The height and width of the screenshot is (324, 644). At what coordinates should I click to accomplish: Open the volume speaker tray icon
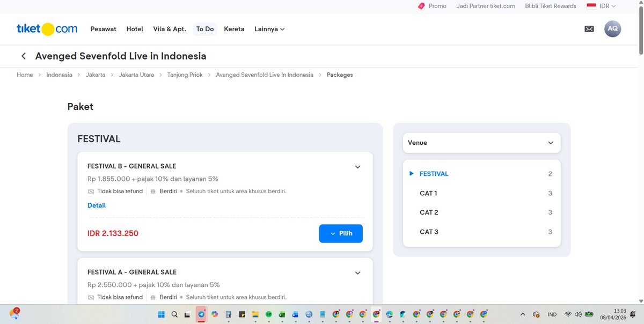coord(578,314)
